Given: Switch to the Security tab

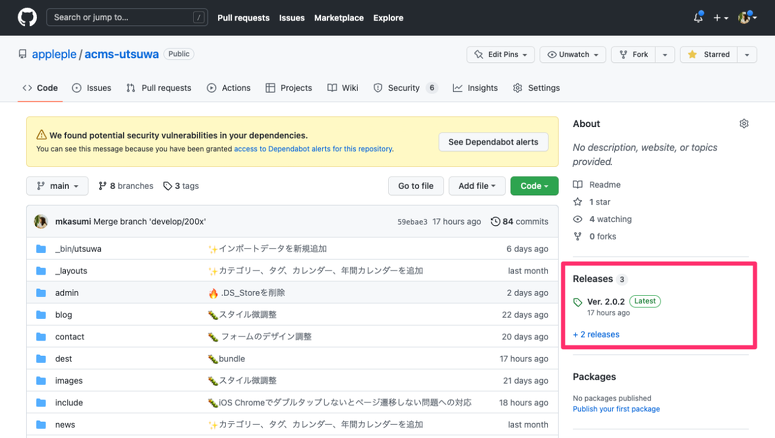Looking at the screenshot, I should [405, 88].
